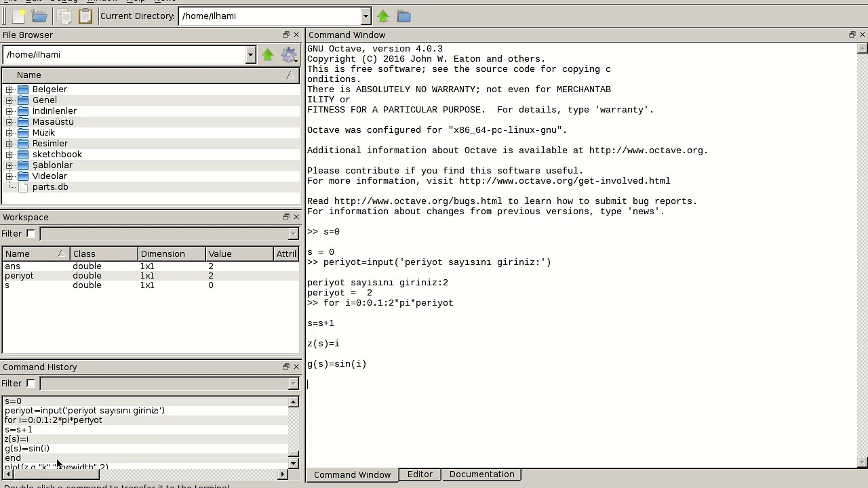Expand the Şablonlar folder tree node
This screenshot has width=868, height=488.
click(9, 165)
